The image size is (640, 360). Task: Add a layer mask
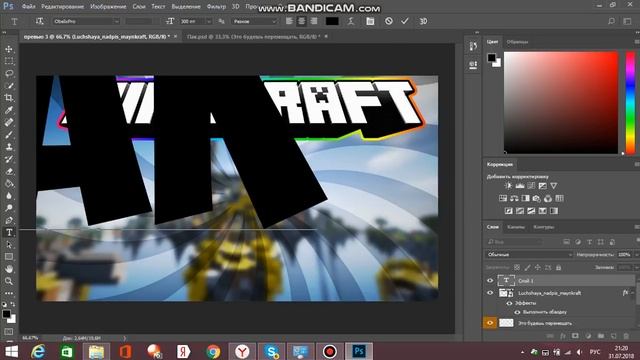[x=575, y=336]
